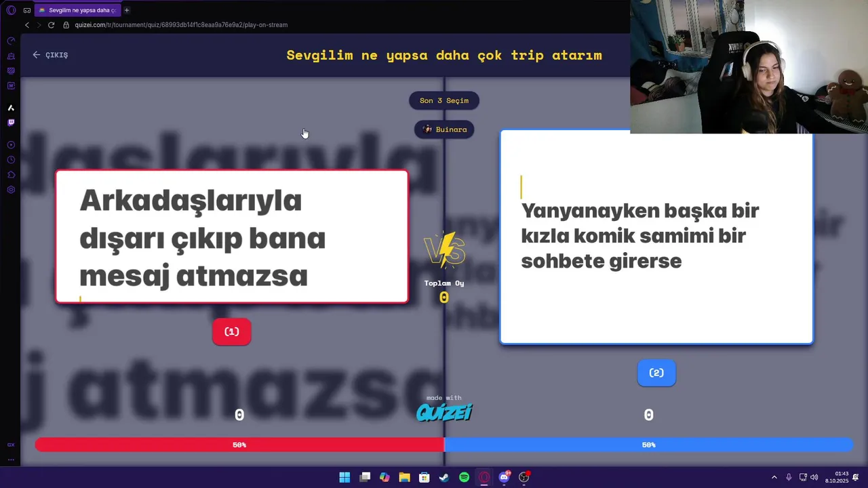Click the blue 50% vote bar
Viewport: 868px width, 488px height.
coord(648,445)
